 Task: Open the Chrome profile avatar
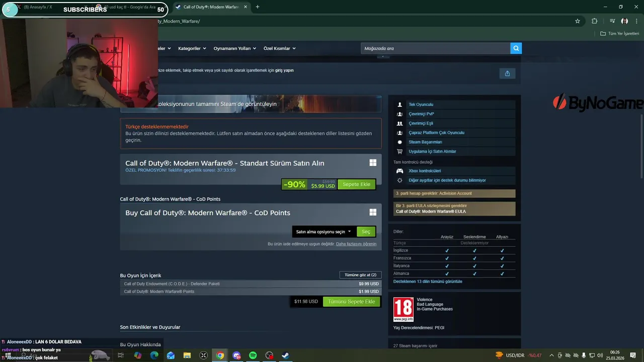point(624,21)
